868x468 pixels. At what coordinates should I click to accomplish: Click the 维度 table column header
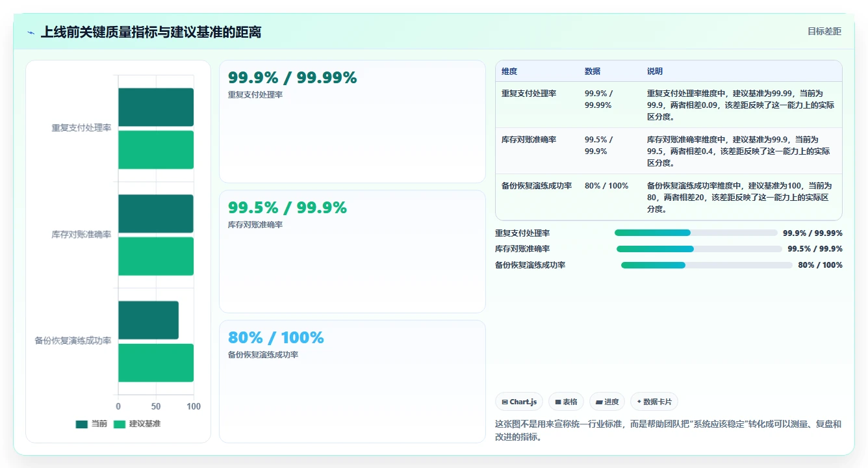point(509,71)
